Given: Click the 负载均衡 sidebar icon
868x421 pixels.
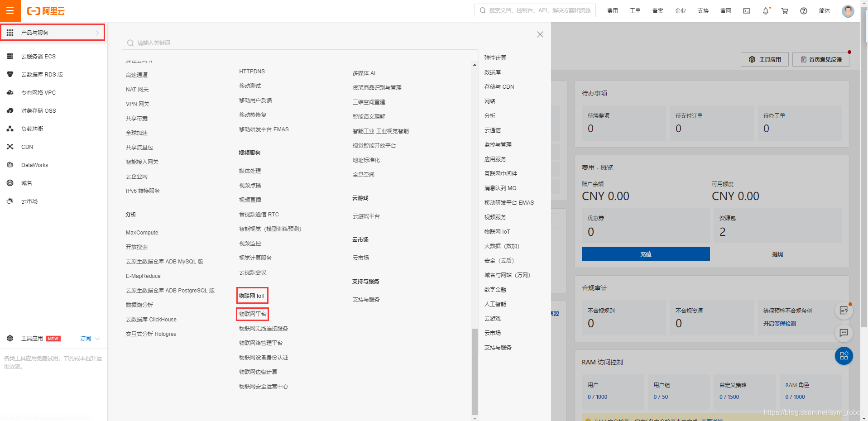Looking at the screenshot, I should [x=10, y=129].
